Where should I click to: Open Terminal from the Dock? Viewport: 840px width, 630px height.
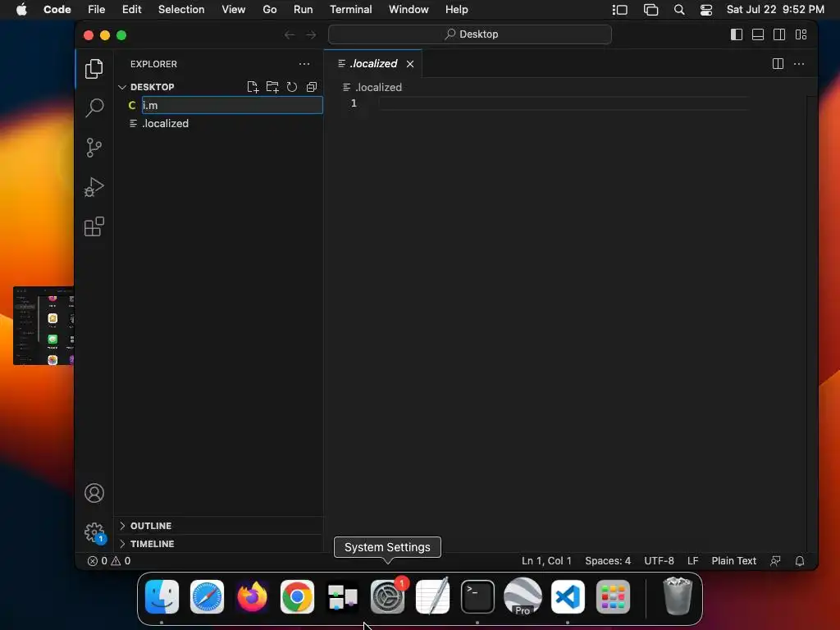point(477,597)
